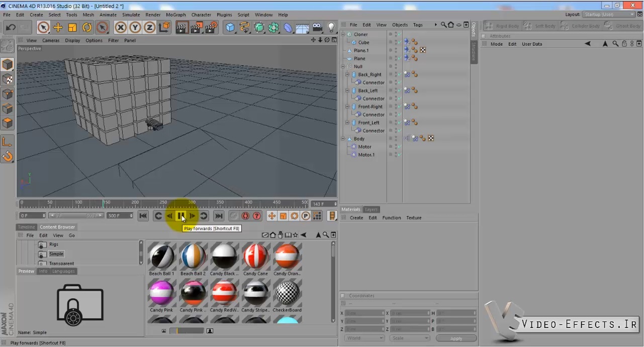The image size is (644, 347).
Task: Toggle enable checkmark for Motor.1
Action: [400, 155]
